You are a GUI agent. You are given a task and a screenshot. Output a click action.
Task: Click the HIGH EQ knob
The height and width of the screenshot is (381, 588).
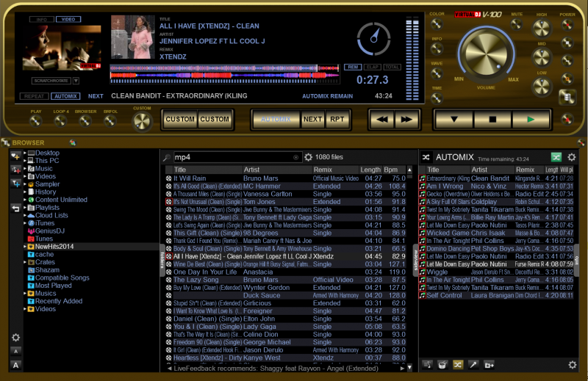tap(542, 28)
